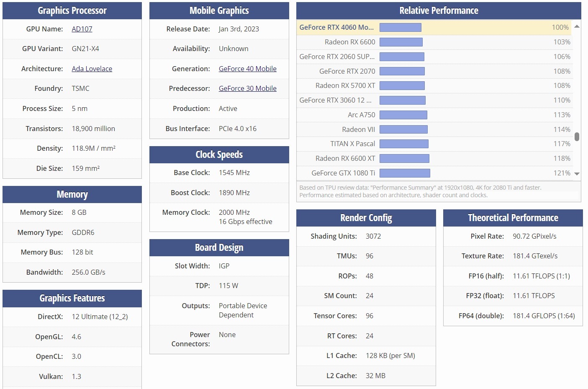The height and width of the screenshot is (389, 588).
Task: Click the 12 Ultimate (12_2) DirectX value
Action: pos(100,317)
